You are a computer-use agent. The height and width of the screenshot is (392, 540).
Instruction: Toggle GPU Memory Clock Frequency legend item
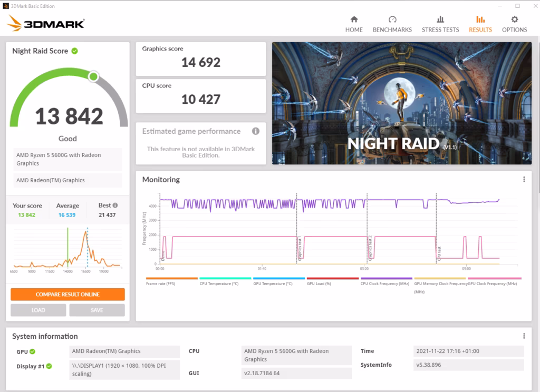440,286
